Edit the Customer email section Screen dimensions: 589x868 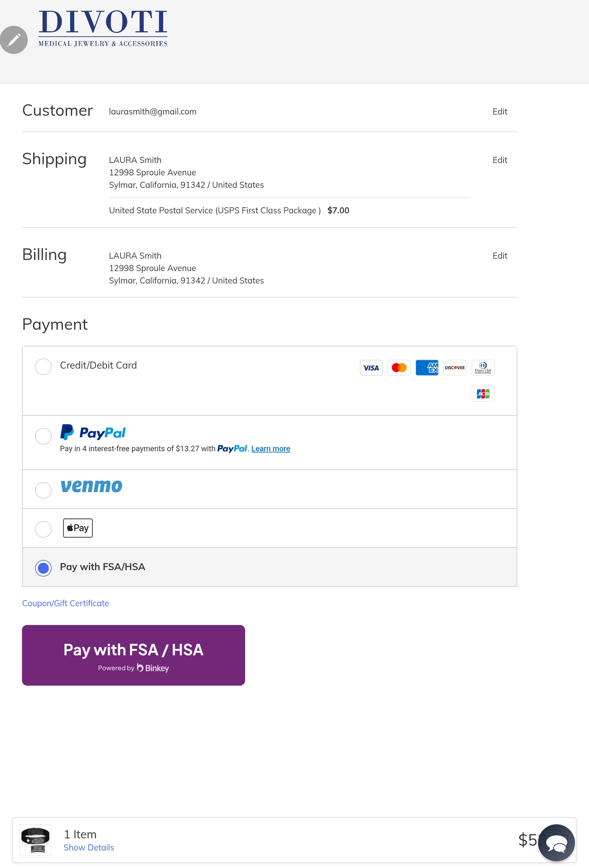coord(500,112)
